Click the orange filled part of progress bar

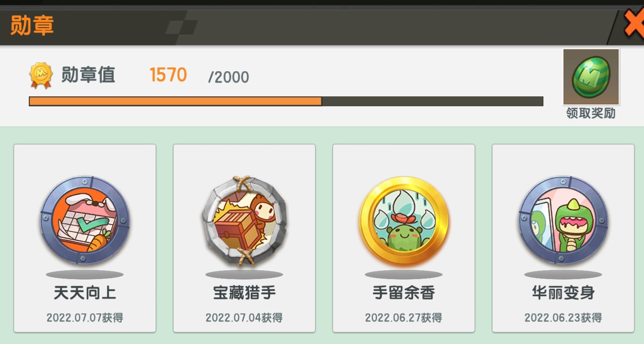pyautogui.click(x=175, y=101)
